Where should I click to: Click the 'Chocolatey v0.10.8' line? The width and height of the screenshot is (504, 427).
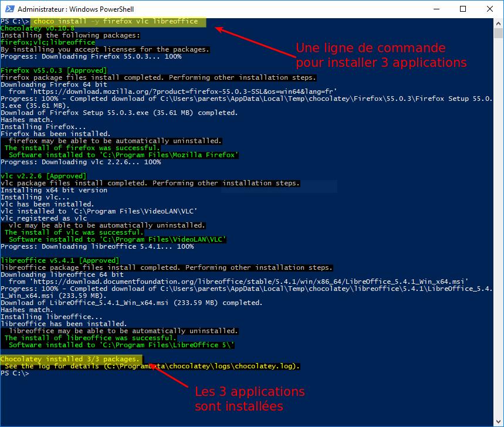(x=38, y=28)
